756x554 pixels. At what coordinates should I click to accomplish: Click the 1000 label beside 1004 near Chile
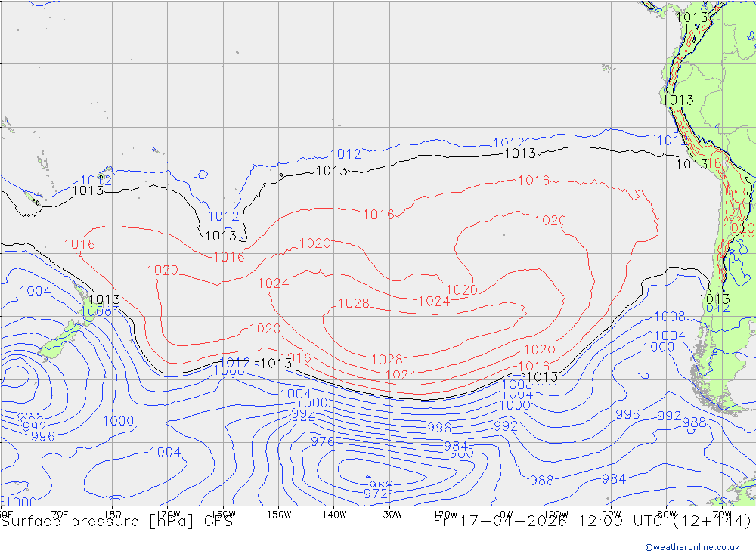(658, 348)
